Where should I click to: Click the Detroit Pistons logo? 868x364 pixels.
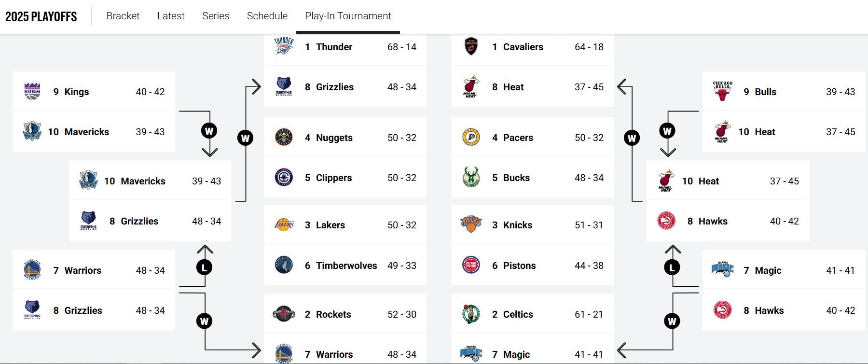471,265
